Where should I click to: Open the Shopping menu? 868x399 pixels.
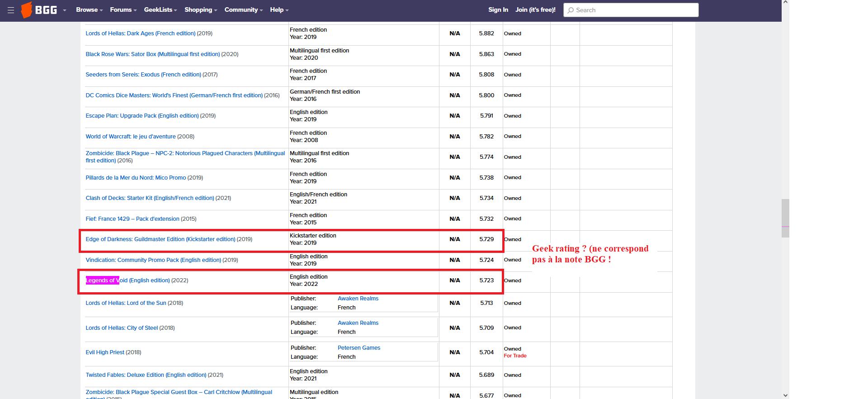pyautogui.click(x=200, y=10)
